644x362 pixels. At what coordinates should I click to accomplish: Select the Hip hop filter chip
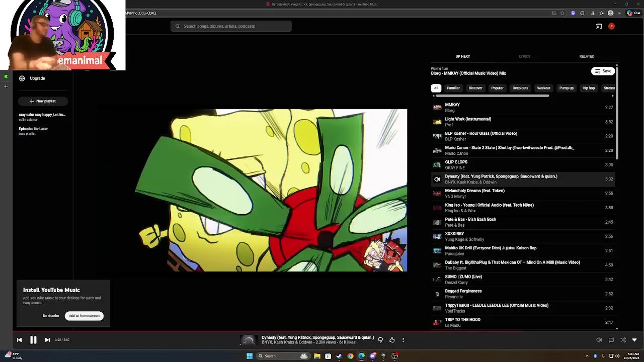[588, 88]
